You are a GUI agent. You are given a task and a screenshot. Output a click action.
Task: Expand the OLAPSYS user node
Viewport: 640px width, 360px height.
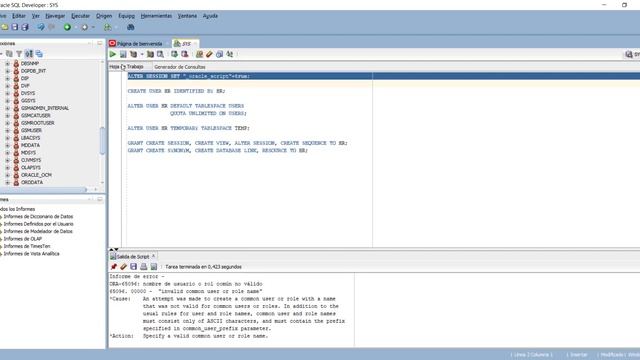point(7,167)
